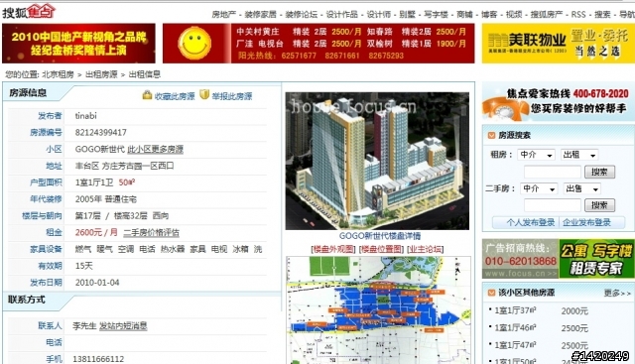The width and height of the screenshot is (635, 364).
Task: Open 写字楼 in top navigation
Action: [x=436, y=15]
